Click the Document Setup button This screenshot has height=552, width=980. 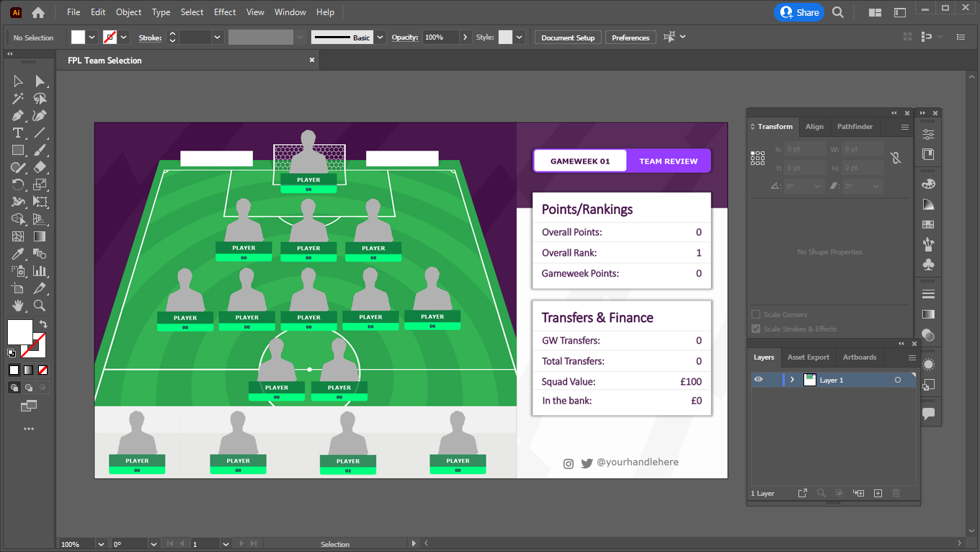pyautogui.click(x=568, y=37)
